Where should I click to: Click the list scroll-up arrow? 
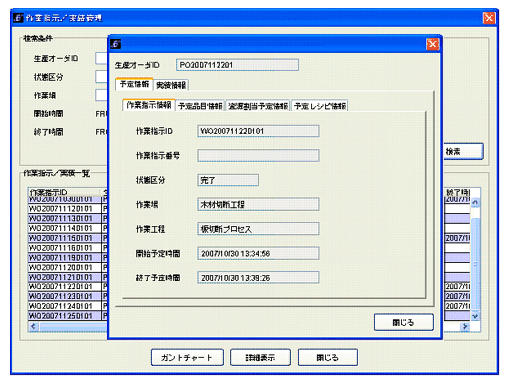click(x=475, y=202)
